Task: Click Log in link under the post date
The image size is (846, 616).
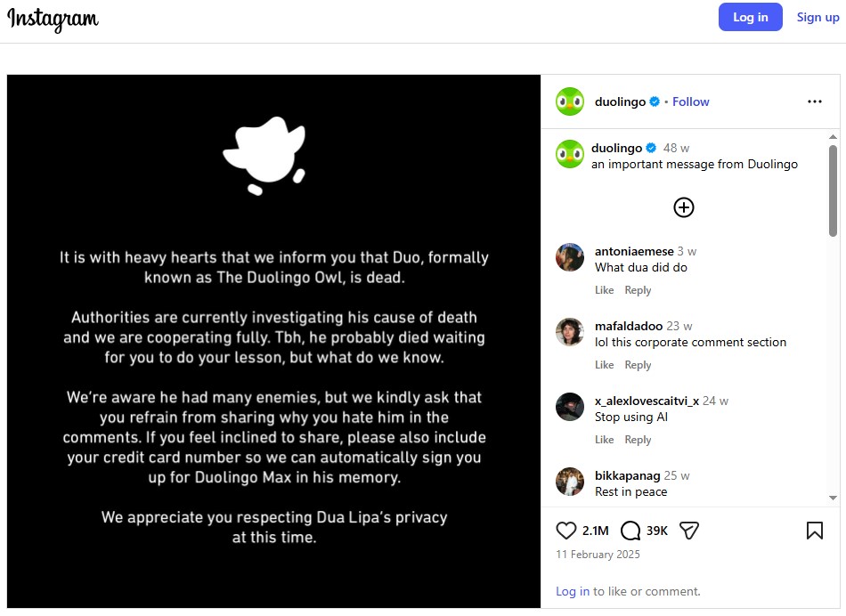Action: [x=572, y=591]
